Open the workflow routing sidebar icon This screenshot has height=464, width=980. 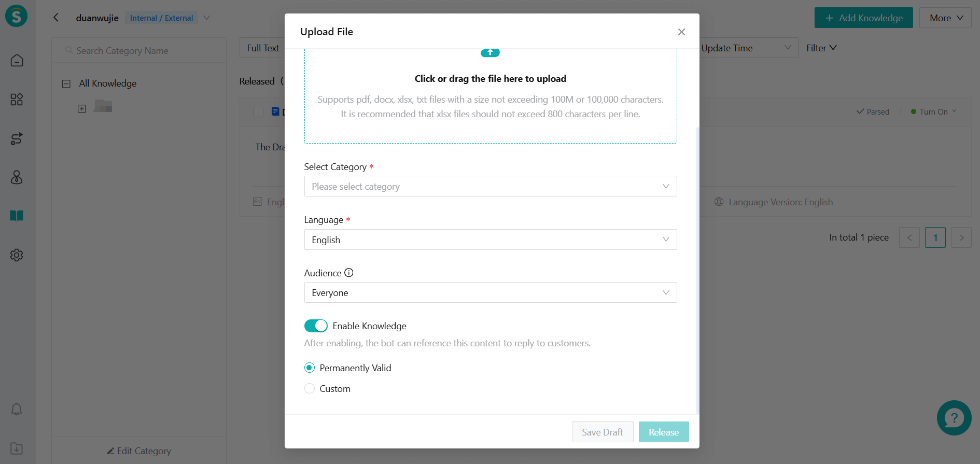(17, 138)
